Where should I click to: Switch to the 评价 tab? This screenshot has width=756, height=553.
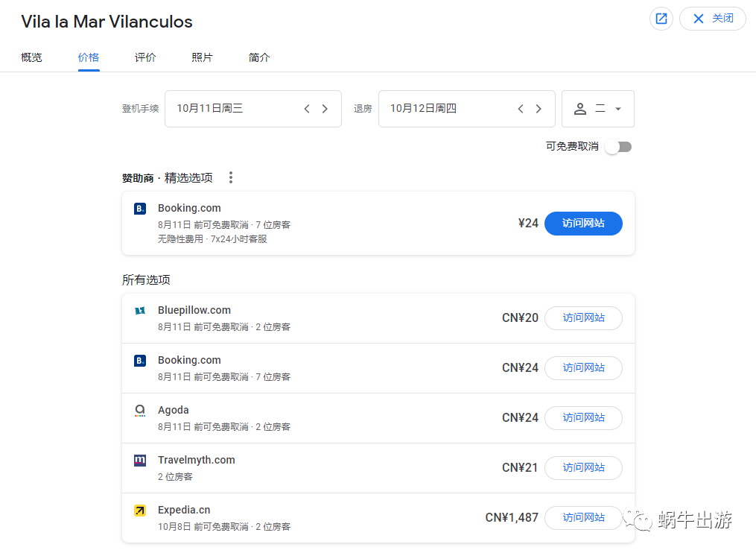144,57
